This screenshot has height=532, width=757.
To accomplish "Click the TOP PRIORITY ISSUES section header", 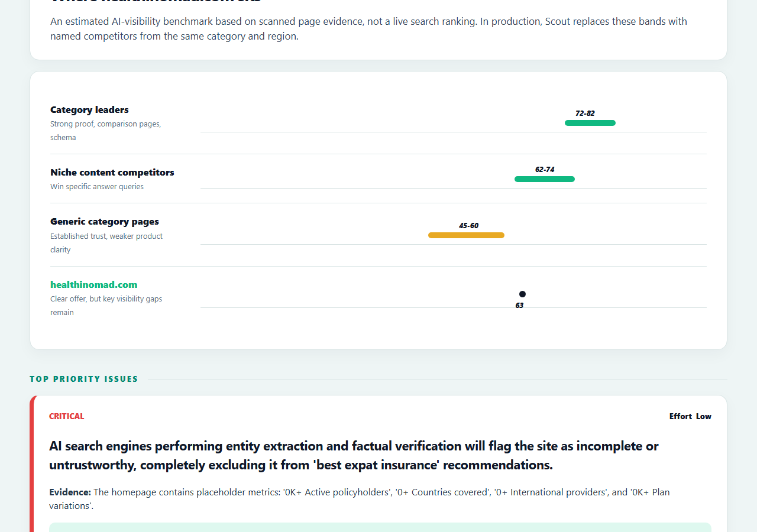I will coord(84,379).
